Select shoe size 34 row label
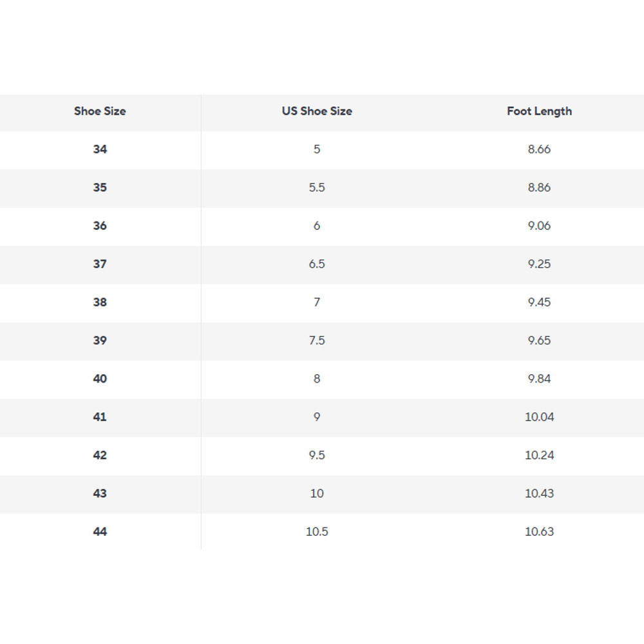Viewport: 644px width, 644px height. [x=100, y=149]
